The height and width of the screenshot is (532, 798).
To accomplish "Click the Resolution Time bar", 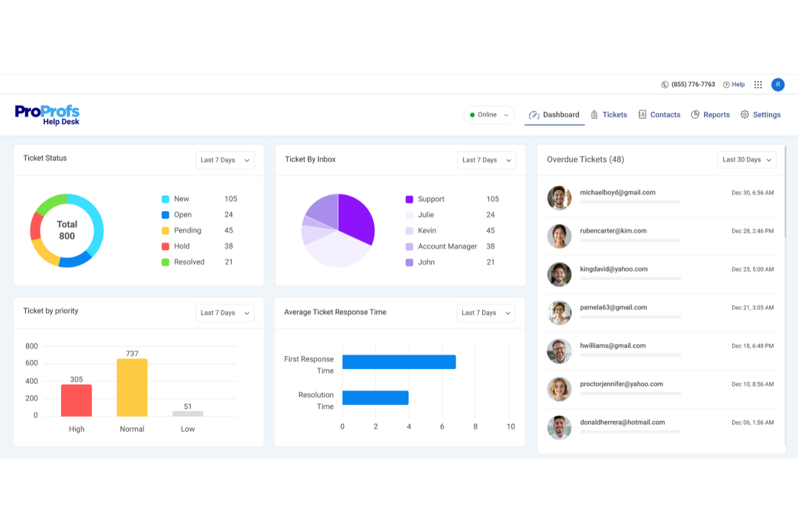I will click(x=375, y=398).
